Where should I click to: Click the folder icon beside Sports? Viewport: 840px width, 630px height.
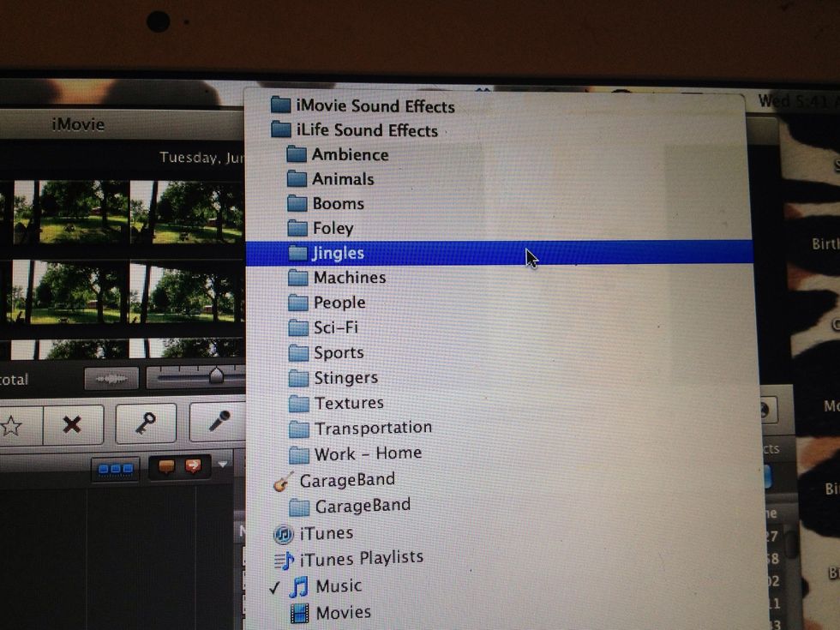pos(298,353)
